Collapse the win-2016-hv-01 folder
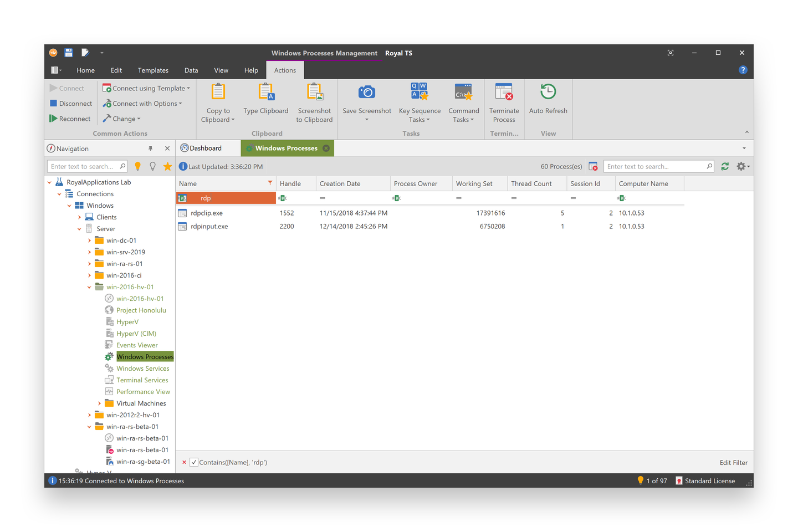This screenshot has width=798, height=532. (89, 287)
